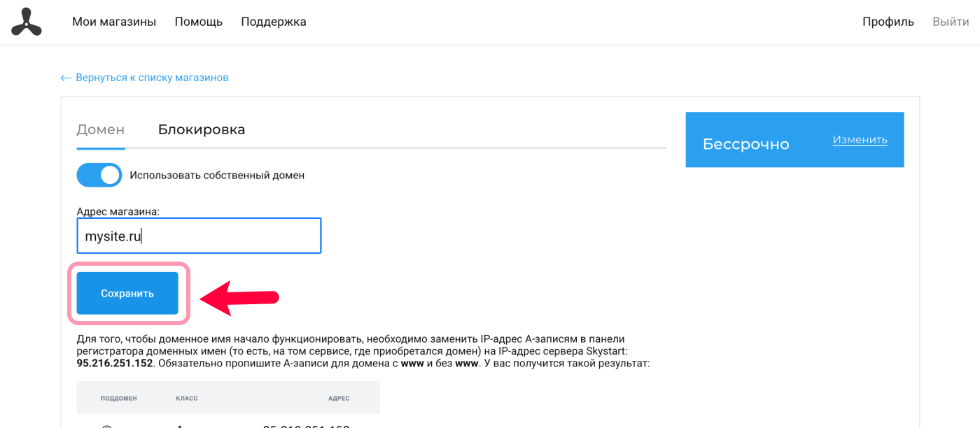Click the Использовать собственный домен label text
980x428 pixels.
pyautogui.click(x=217, y=176)
